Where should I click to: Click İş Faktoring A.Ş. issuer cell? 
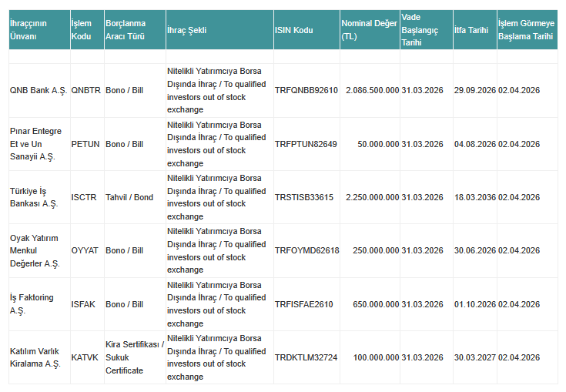[x=32, y=304]
